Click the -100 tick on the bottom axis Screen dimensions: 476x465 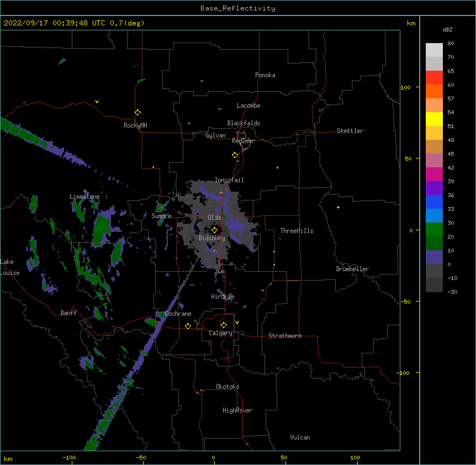coord(69,457)
